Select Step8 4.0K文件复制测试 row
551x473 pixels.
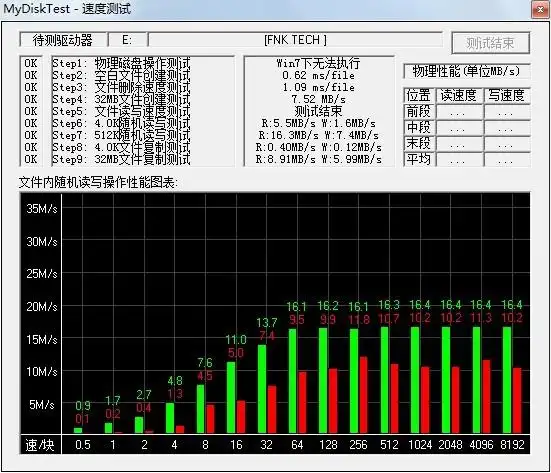point(121,147)
